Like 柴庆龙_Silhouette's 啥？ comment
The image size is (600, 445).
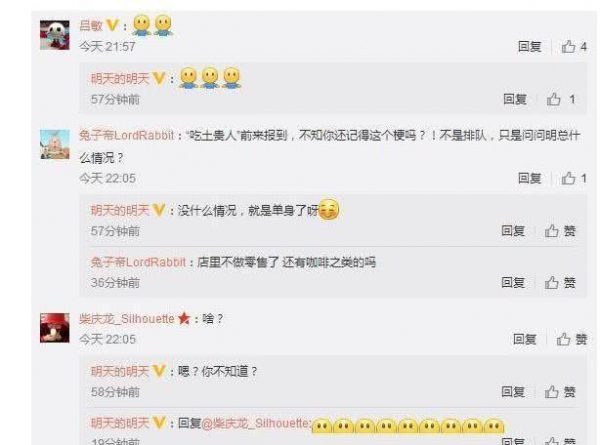point(572,339)
